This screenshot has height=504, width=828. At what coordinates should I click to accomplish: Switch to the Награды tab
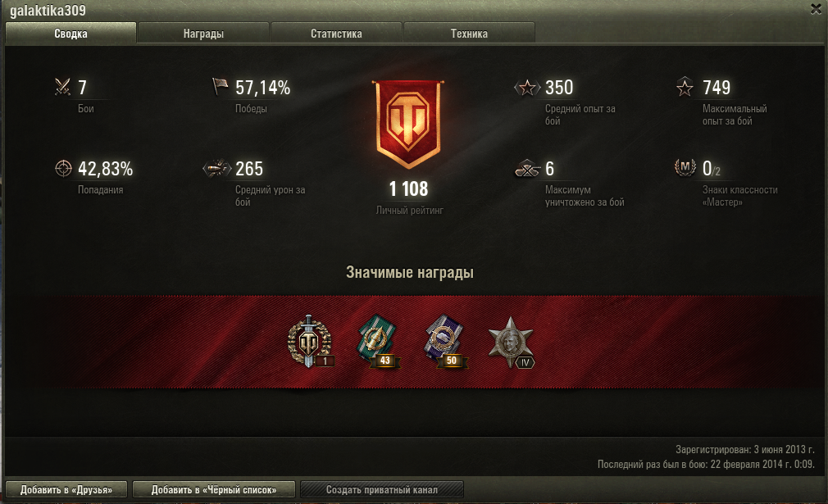click(x=203, y=34)
